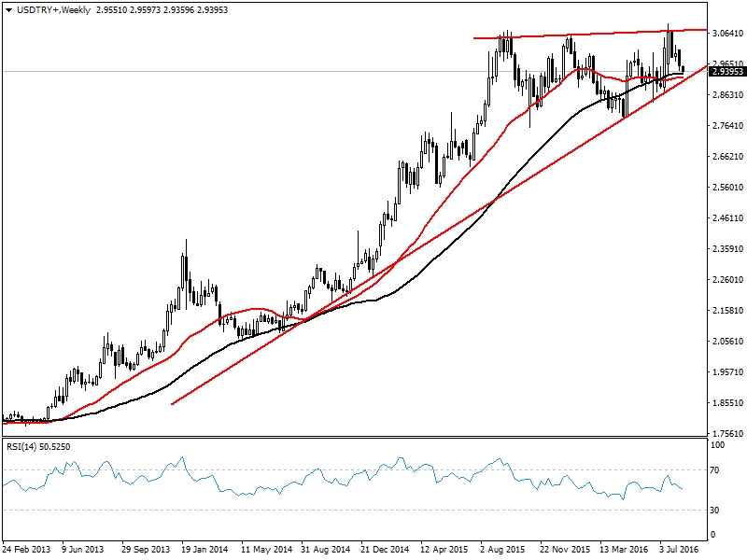The width and height of the screenshot is (747, 560).
Task: Select the 2.05610 price axis label
Action: [728, 342]
